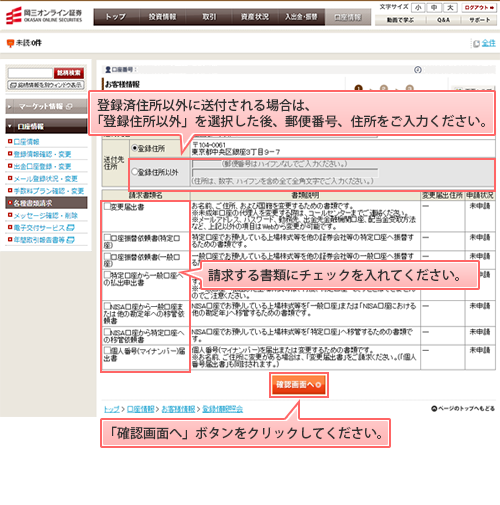The height and width of the screenshot is (505, 500).
Task: Click the external-link icon beside 年間取引報告書等
Action: pos(70,240)
